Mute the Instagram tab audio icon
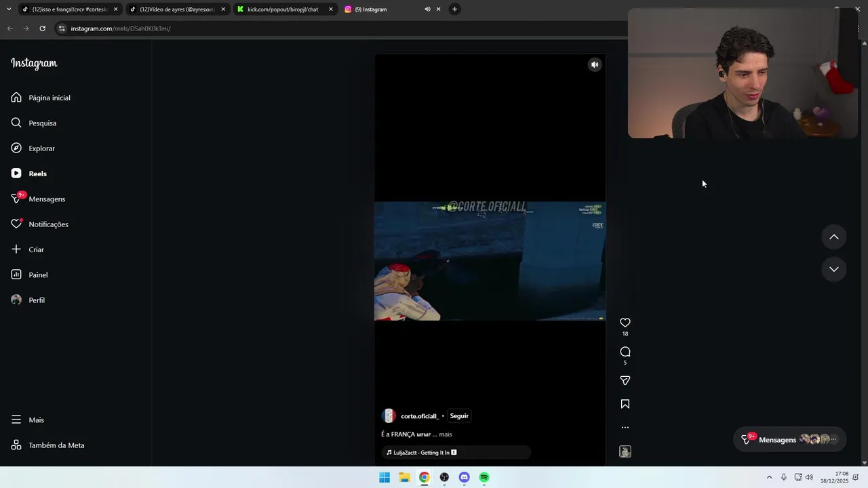The width and height of the screenshot is (868, 488). pyautogui.click(x=427, y=9)
